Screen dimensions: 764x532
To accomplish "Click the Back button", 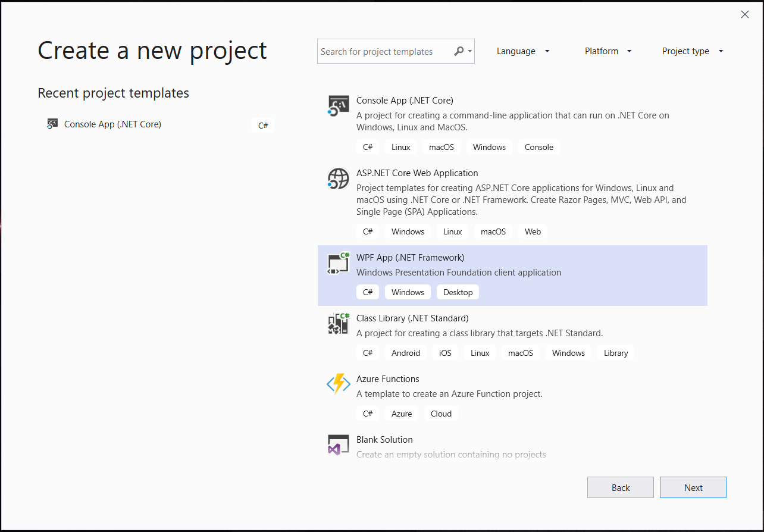I will coord(621,487).
